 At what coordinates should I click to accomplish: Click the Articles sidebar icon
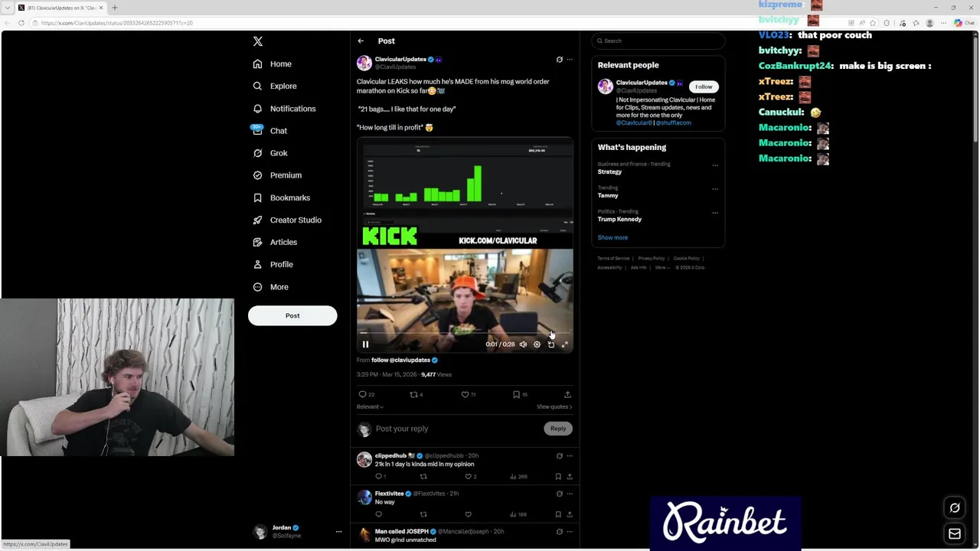[x=257, y=242]
